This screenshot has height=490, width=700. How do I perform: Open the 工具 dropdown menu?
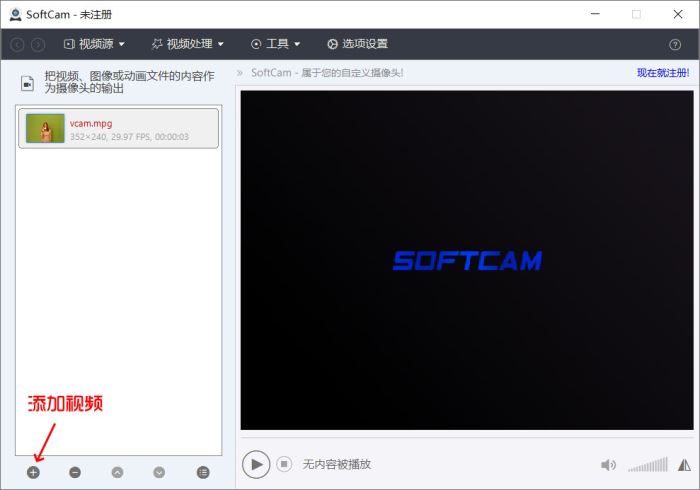(275, 44)
